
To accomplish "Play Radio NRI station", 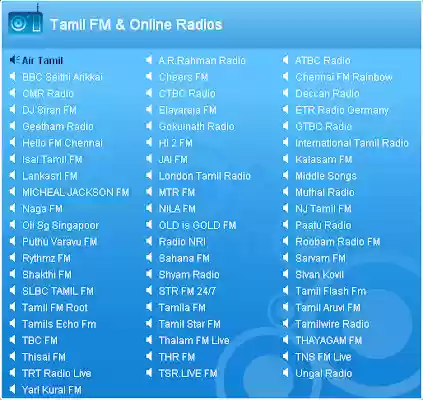I will (182, 242).
